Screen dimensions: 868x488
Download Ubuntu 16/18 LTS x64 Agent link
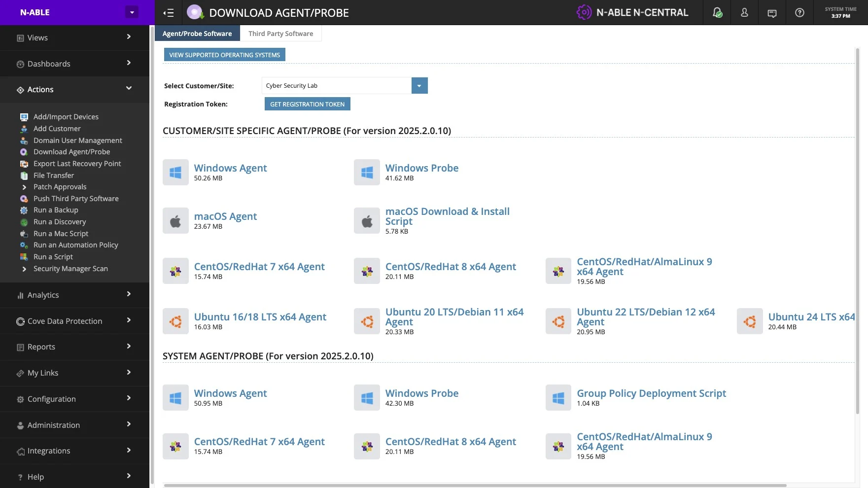pos(260,317)
